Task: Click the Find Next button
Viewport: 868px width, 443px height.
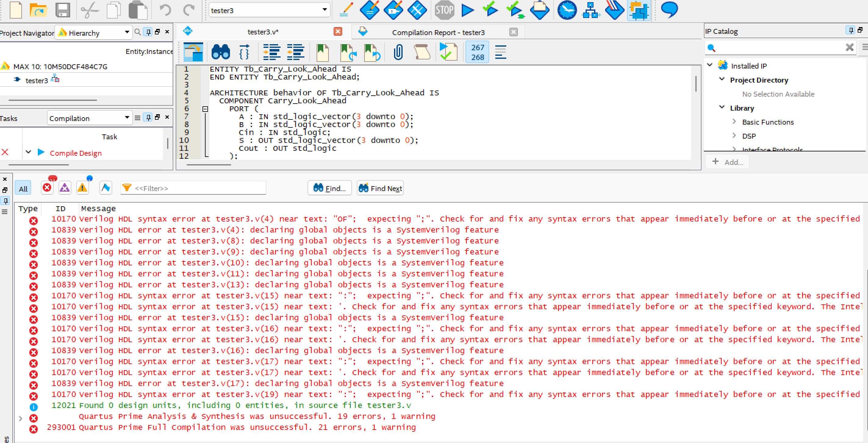Action: click(x=380, y=188)
